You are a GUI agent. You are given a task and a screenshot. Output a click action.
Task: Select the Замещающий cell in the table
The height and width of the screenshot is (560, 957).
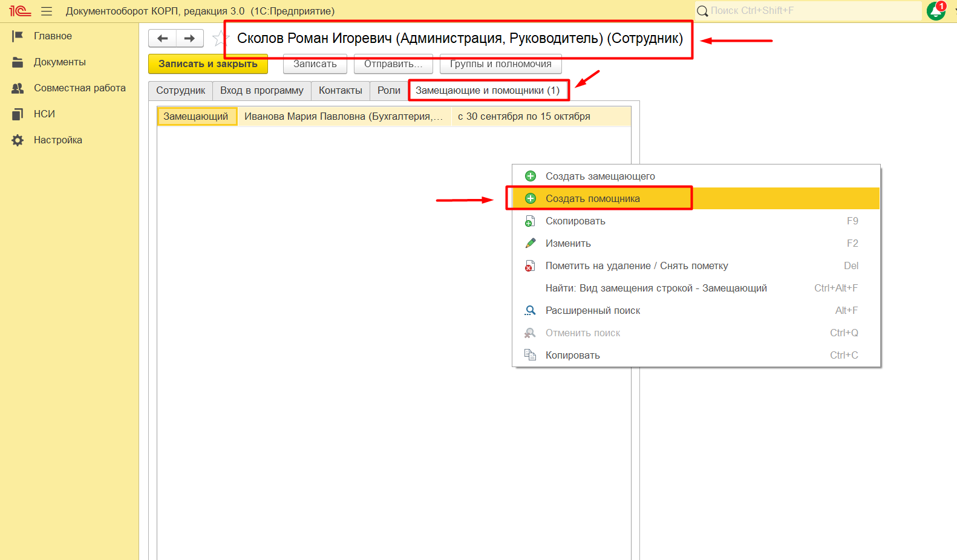197,117
